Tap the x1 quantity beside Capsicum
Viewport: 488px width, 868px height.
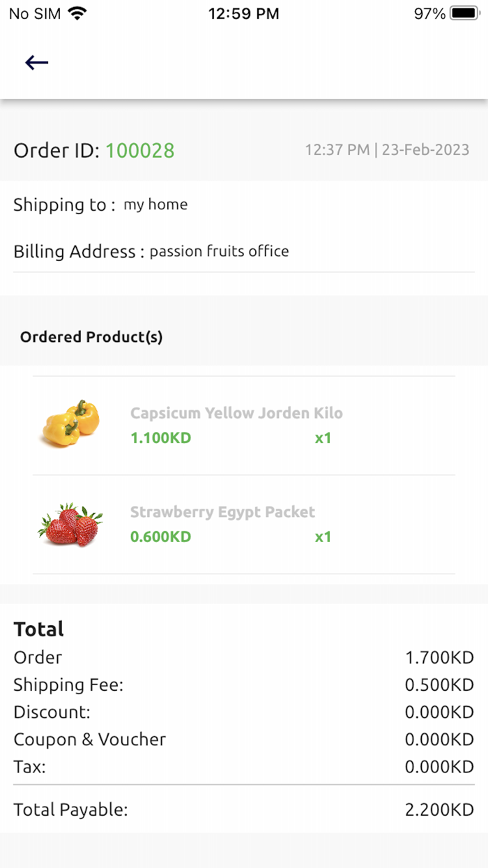pyautogui.click(x=322, y=438)
